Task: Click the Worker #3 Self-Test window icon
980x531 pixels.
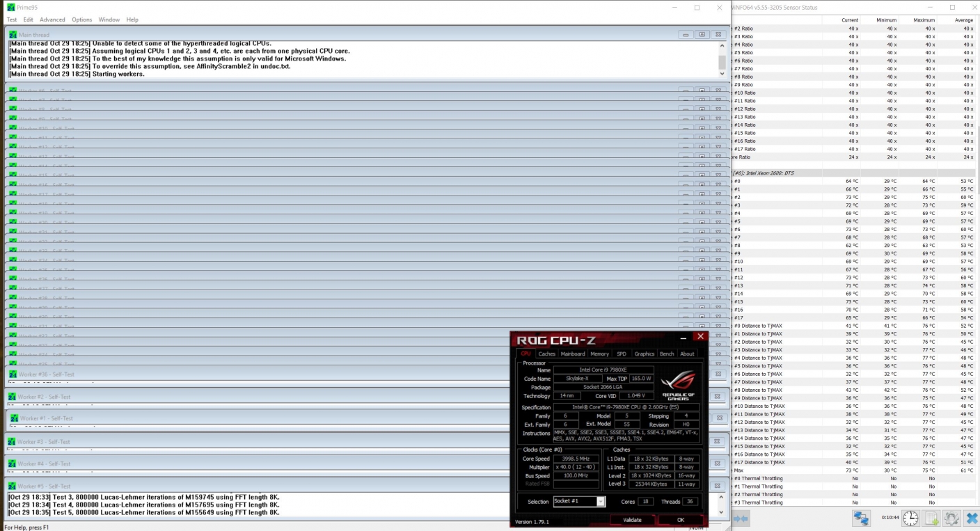Action: (x=12, y=442)
